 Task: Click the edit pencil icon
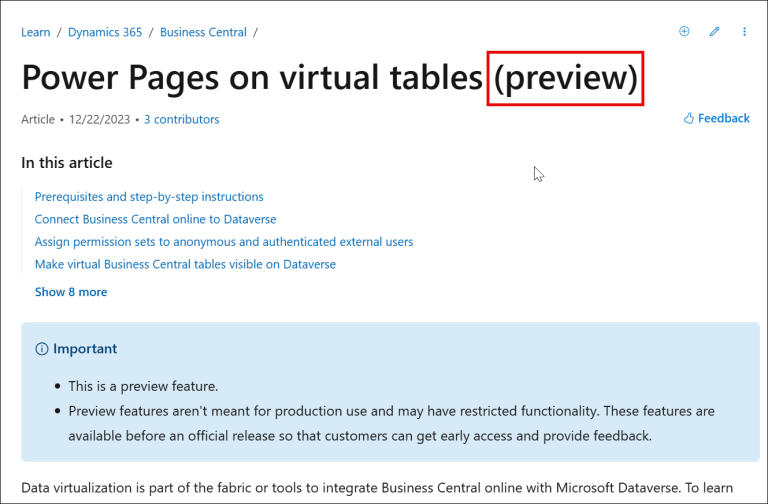(715, 31)
